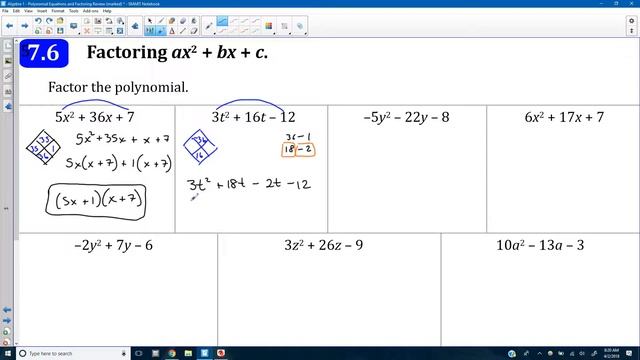This screenshot has height=360, width=640.
Task: Go to the next page with the forward arrow
Action: pyautogui.click(x=24, y=26)
